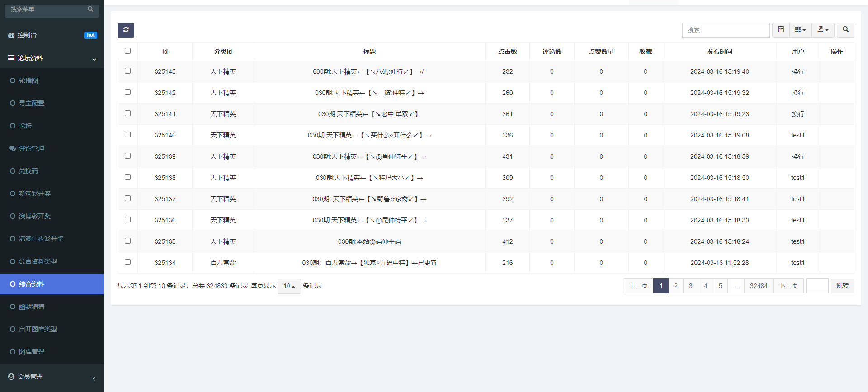
Task: Click timestamp 2024-03-16 11:52:28
Action: click(719, 263)
